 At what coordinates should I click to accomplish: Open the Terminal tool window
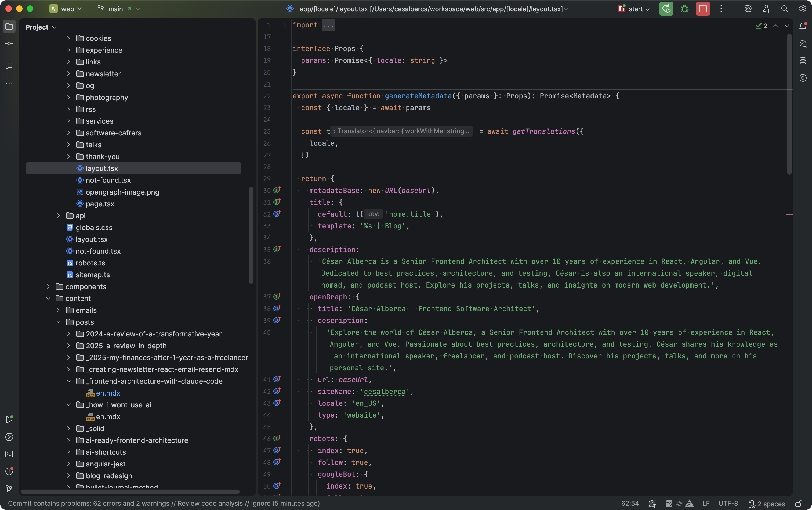[9, 454]
